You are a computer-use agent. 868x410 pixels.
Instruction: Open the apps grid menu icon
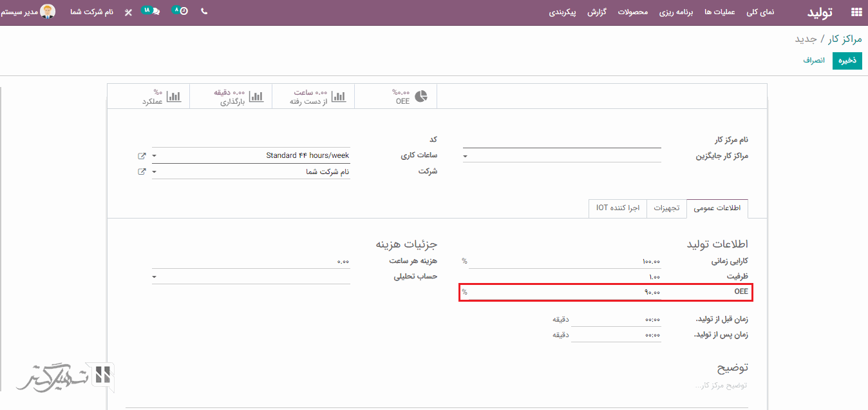[856, 12]
